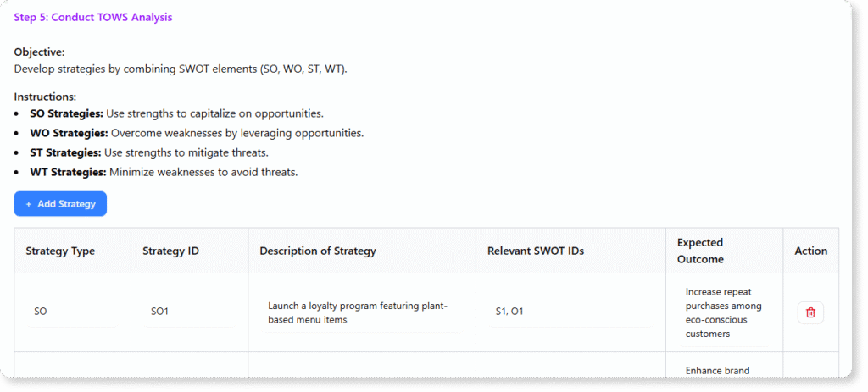Click the Action column header

pos(811,251)
